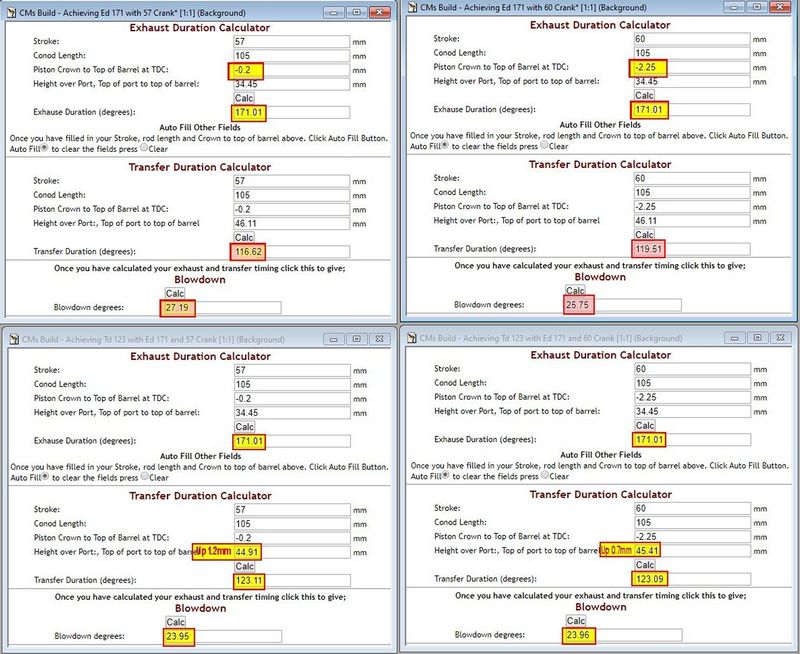The width and height of the screenshot is (800, 654).
Task: Select Clear radio in the bottom-left Td 123 window
Action: click(x=144, y=476)
